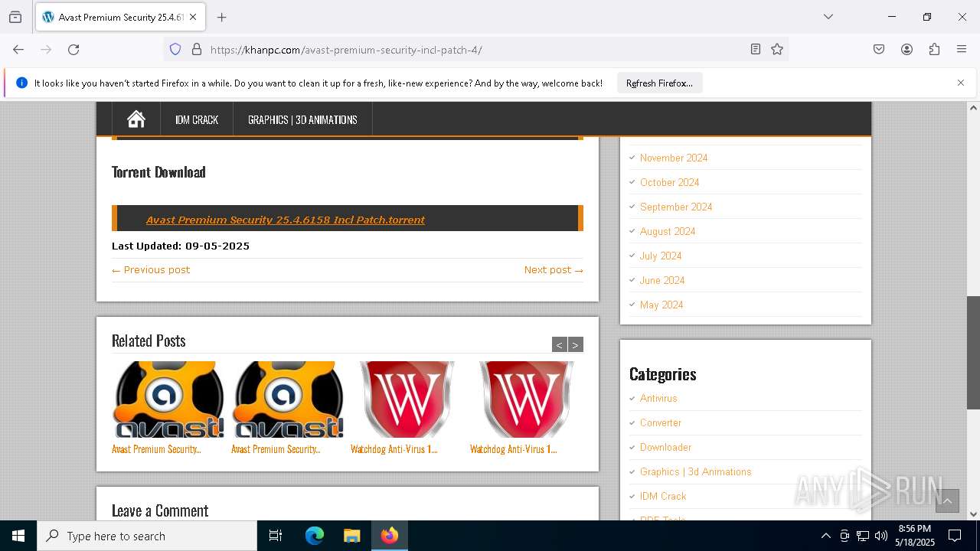This screenshot has height=551, width=980.
Task: Go to Next post link
Action: click(554, 269)
